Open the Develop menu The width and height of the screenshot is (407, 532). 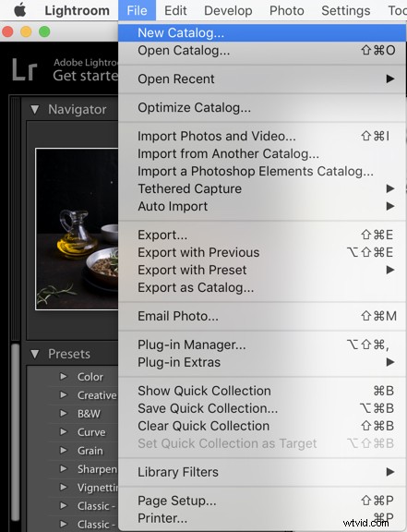point(228,10)
